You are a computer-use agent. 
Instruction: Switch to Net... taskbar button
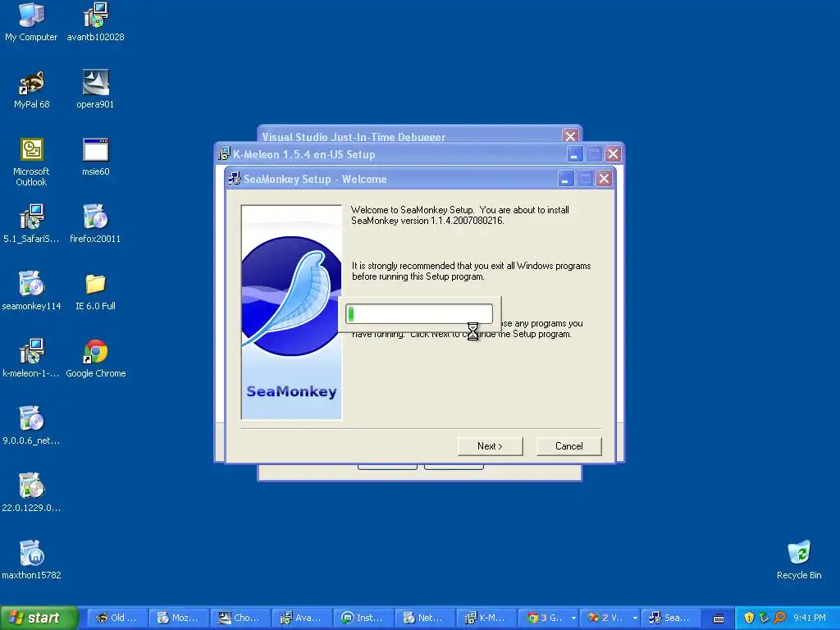(x=424, y=618)
